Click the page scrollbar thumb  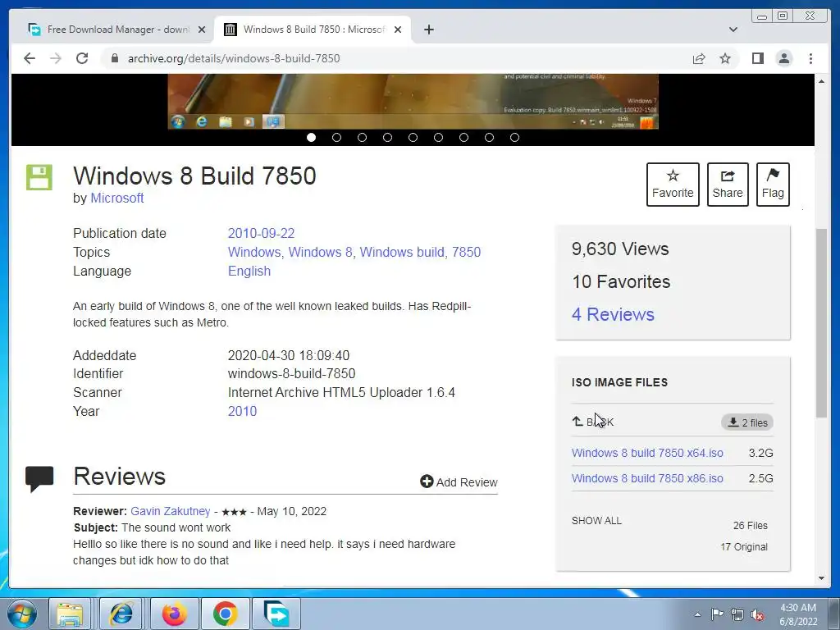[821, 323]
